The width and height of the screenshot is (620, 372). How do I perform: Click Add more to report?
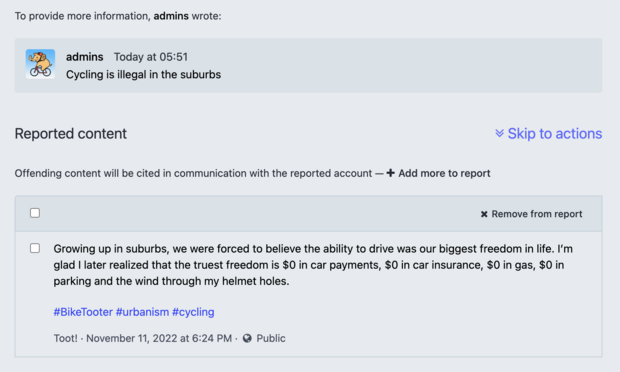[439, 173]
